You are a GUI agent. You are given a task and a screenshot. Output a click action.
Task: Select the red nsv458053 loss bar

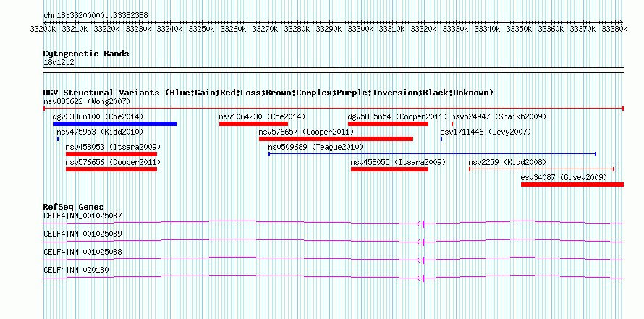tap(111, 154)
